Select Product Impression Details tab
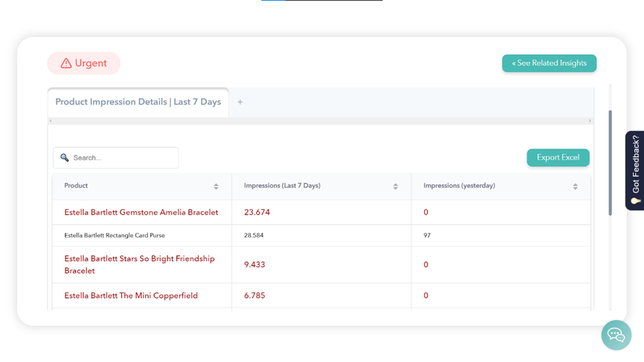The image size is (644, 362). 138,102
